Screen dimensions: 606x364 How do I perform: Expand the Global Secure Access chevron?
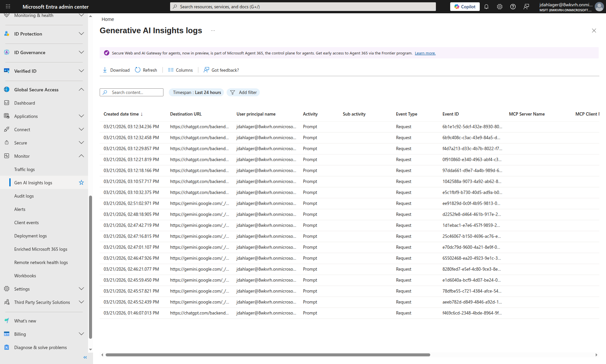[81, 89]
